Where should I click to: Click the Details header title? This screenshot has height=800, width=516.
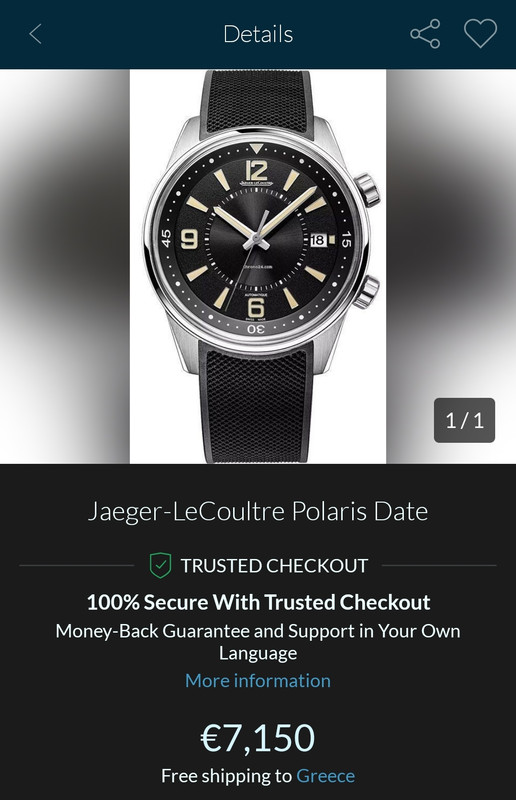[x=258, y=34]
